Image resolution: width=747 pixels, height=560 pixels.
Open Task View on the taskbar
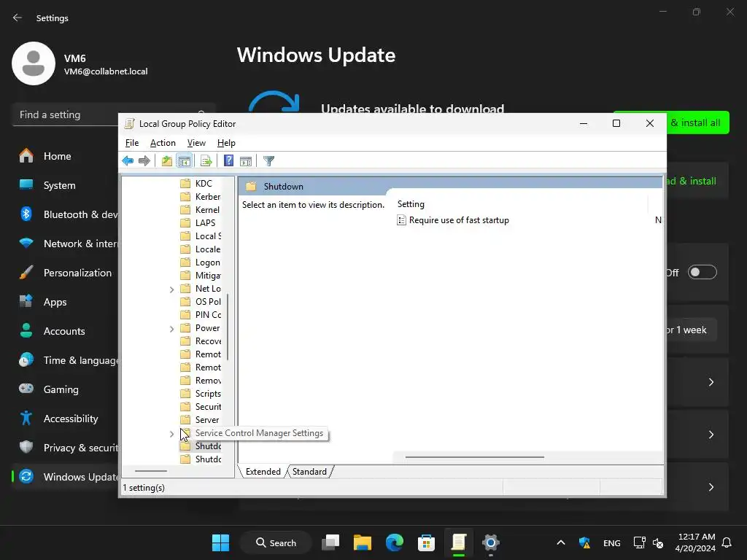tap(330, 542)
